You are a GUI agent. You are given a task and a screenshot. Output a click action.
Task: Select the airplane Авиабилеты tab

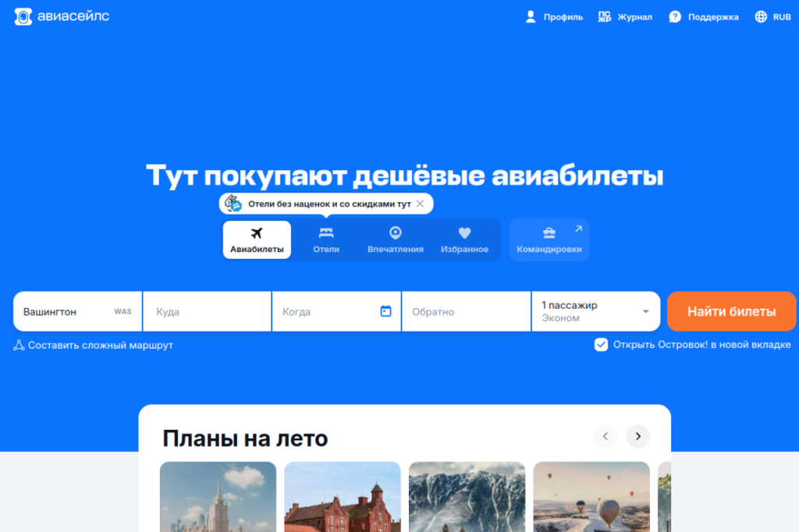click(257, 239)
